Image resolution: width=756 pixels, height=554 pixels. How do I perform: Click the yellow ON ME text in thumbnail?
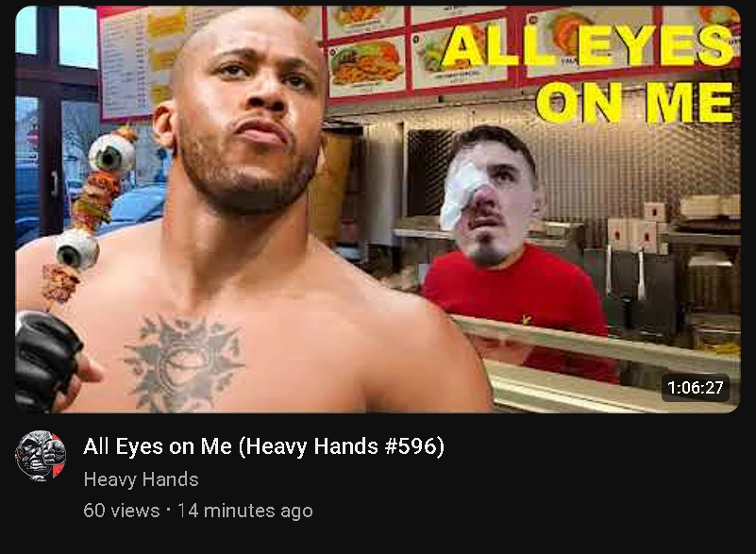tap(635, 103)
